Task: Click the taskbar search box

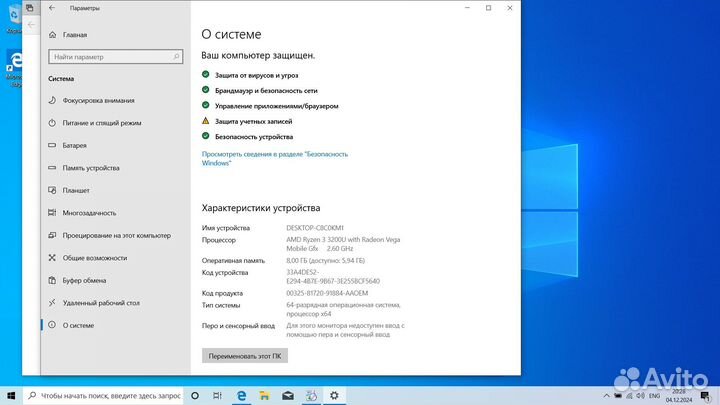Action: [x=103, y=395]
